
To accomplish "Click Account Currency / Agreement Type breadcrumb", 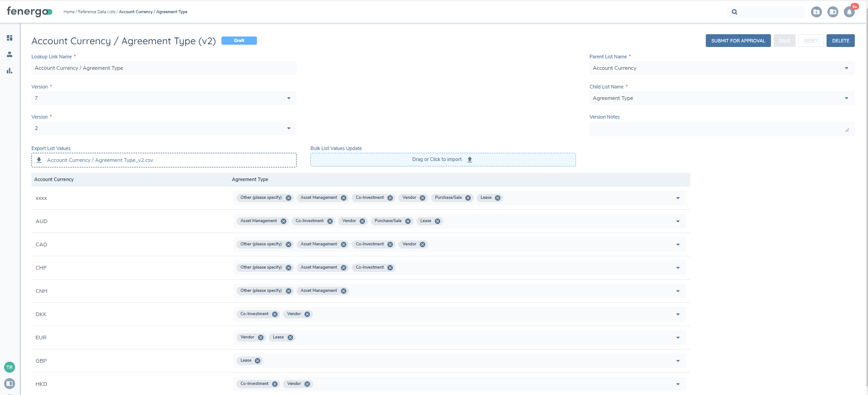I will [x=153, y=12].
